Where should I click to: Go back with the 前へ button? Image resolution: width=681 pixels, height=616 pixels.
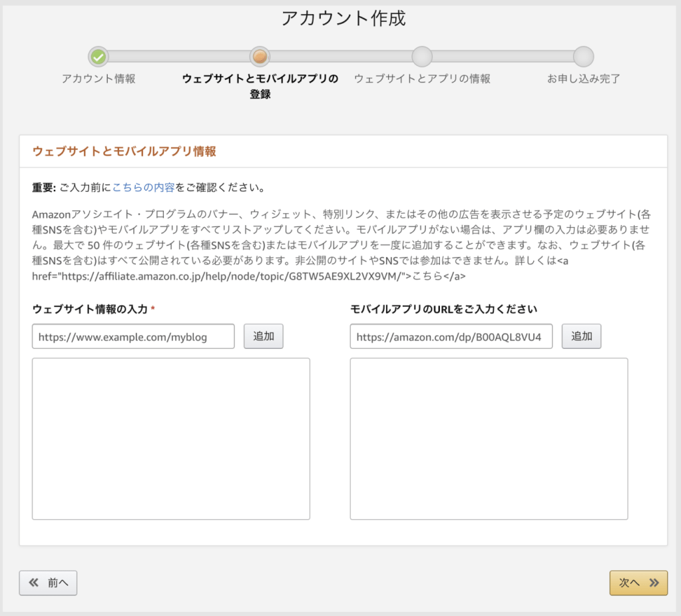[x=49, y=583]
